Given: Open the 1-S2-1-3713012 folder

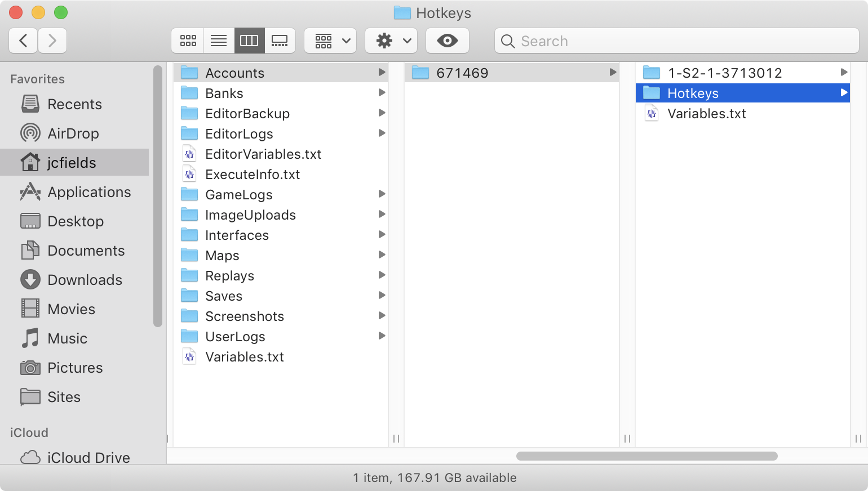Looking at the screenshot, I should coord(724,73).
